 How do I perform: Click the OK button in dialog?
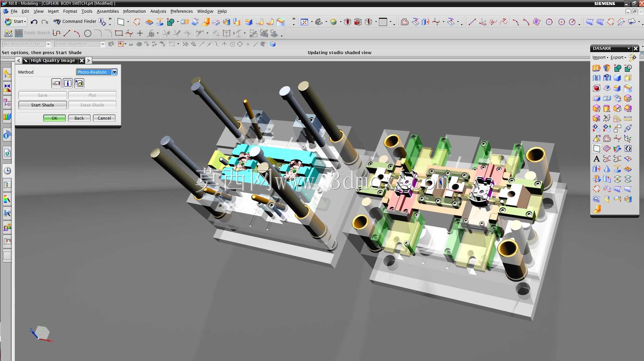click(54, 118)
